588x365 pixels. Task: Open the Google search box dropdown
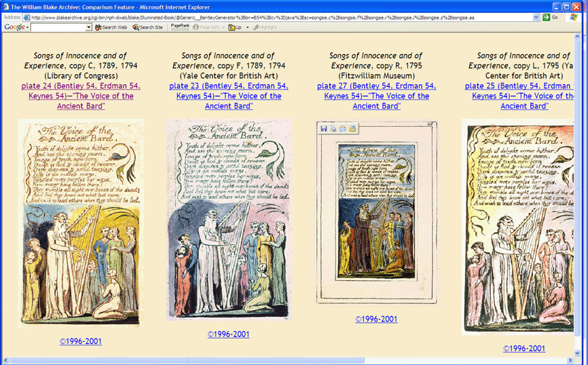coord(89,27)
